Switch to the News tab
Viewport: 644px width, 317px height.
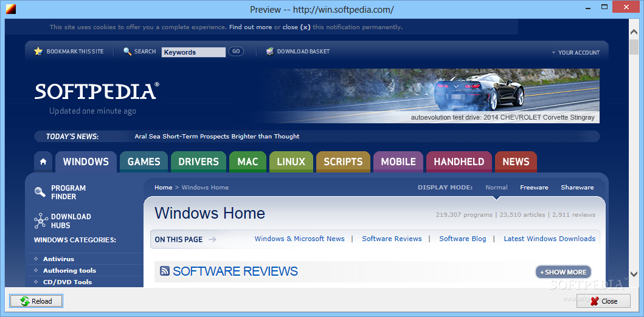point(516,162)
